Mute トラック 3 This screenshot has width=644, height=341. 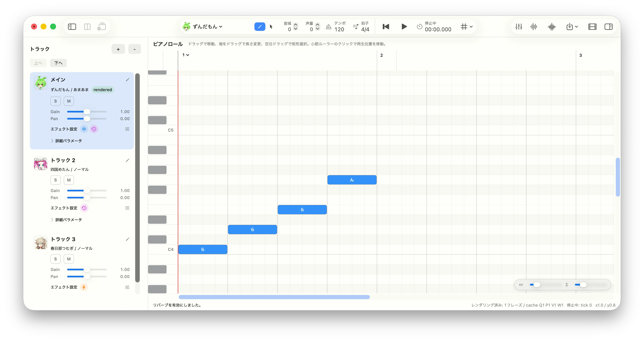(69, 259)
